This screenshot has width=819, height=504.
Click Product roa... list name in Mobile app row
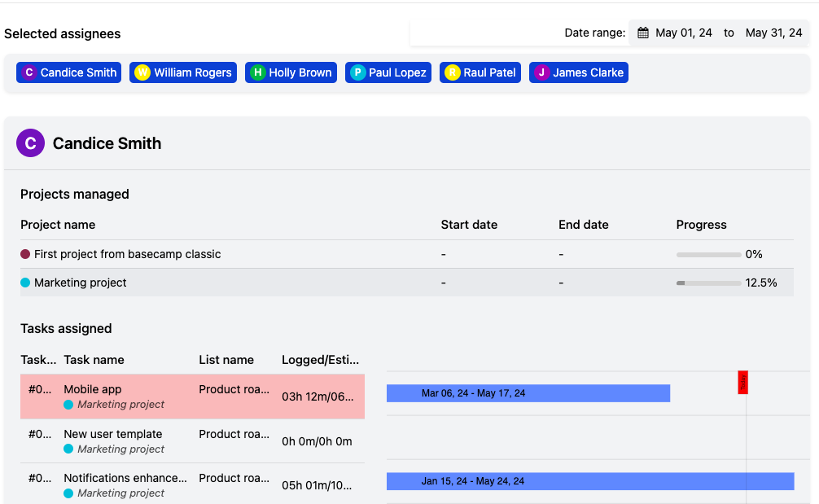coord(234,389)
